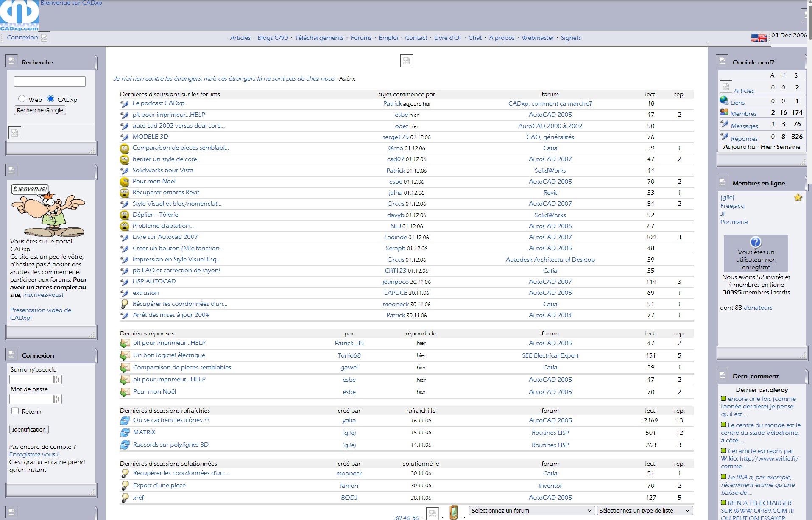Open Forums in the top menu

(x=361, y=38)
